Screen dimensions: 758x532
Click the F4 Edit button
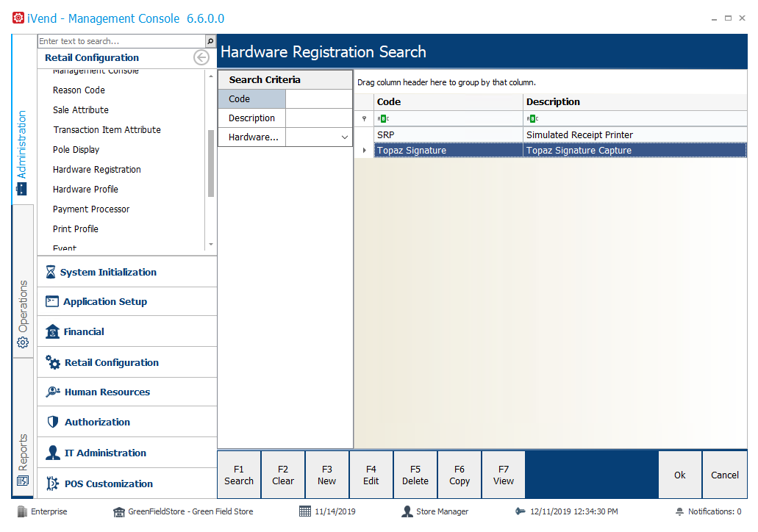click(371, 475)
